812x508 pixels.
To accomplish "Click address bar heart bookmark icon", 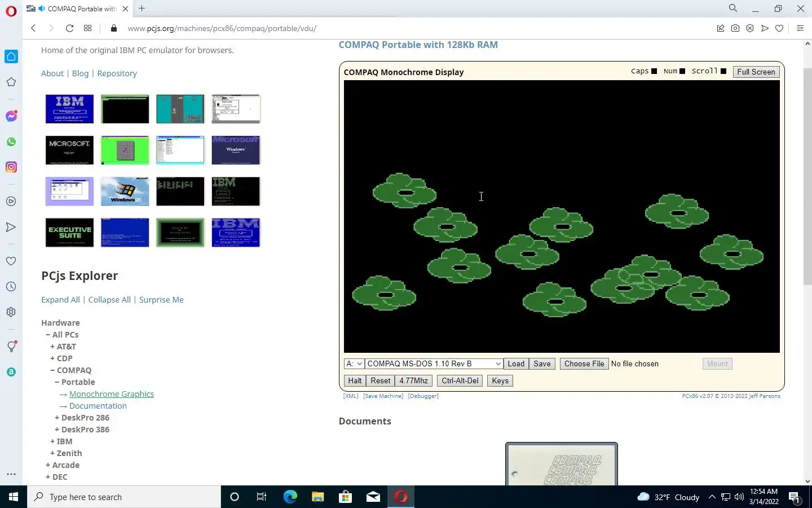I will coord(779,28).
